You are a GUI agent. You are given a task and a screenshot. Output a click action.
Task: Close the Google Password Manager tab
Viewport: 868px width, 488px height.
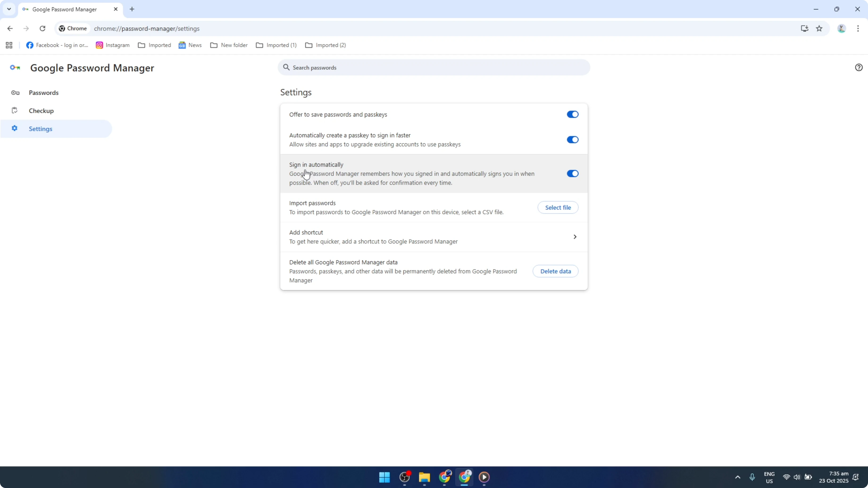[116, 9]
